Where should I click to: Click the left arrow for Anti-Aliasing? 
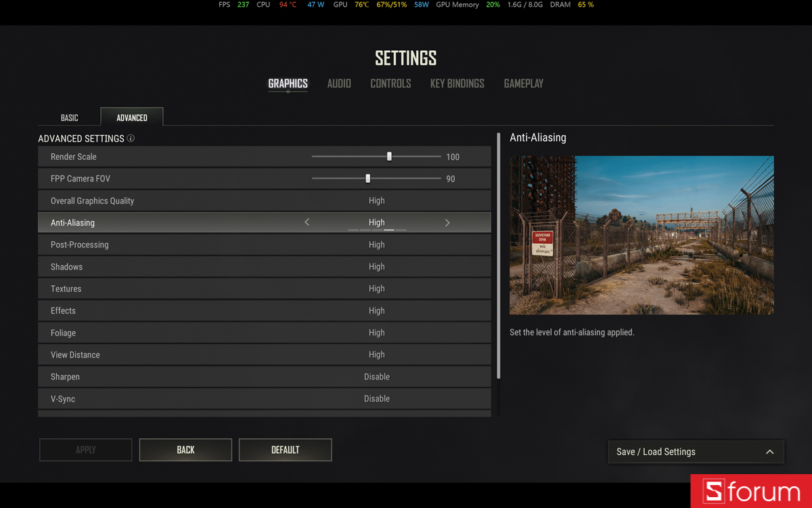point(307,222)
